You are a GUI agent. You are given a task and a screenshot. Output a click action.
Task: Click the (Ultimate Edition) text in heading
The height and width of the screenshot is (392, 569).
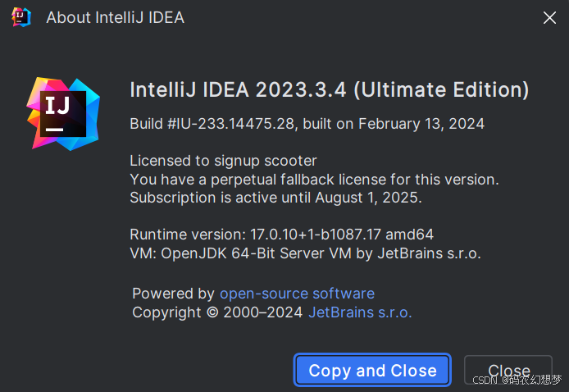pos(441,90)
